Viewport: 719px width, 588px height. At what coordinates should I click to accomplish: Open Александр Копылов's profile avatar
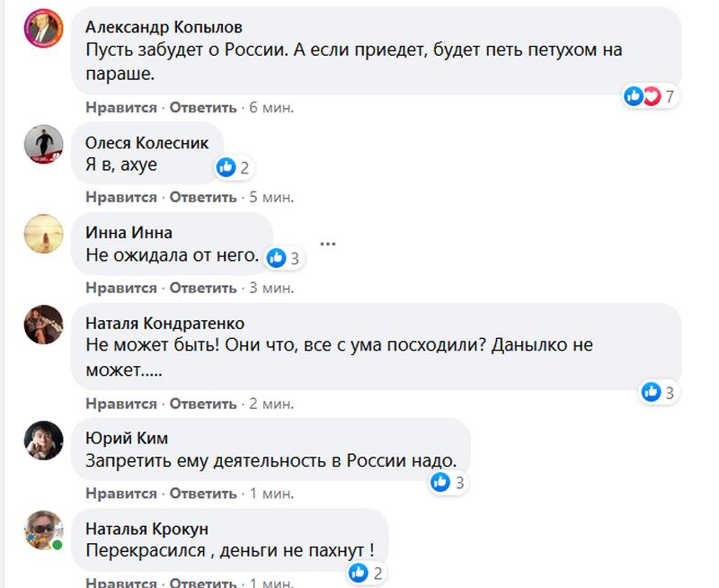click(42, 31)
